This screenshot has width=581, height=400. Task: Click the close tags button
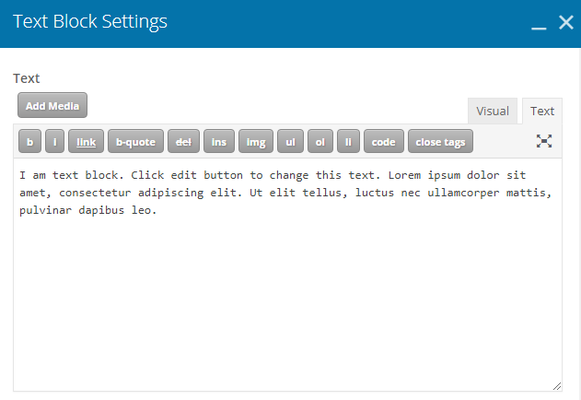point(440,141)
